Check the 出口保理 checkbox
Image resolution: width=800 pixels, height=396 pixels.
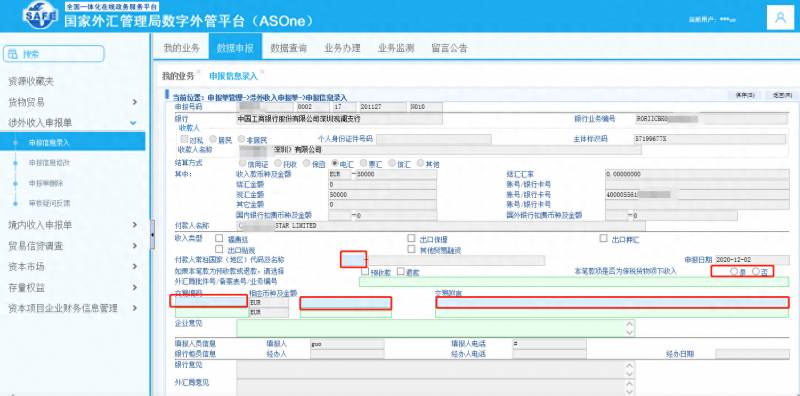point(411,238)
